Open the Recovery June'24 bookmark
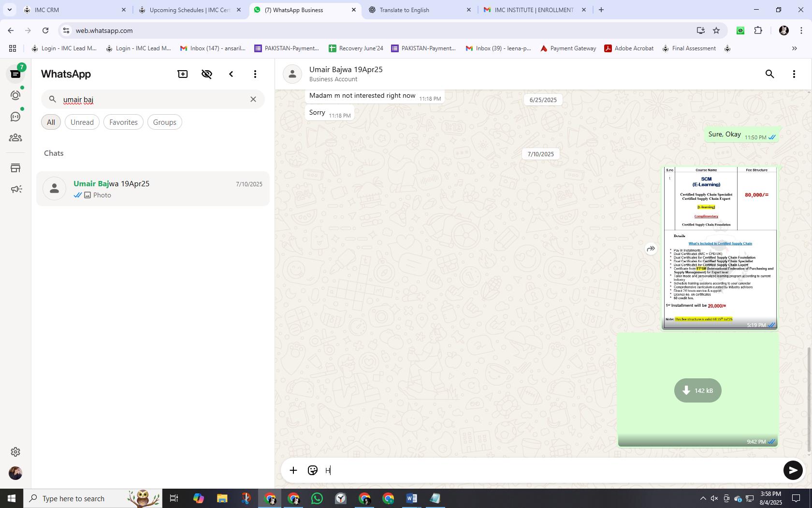Image resolution: width=812 pixels, height=508 pixels. (356, 48)
